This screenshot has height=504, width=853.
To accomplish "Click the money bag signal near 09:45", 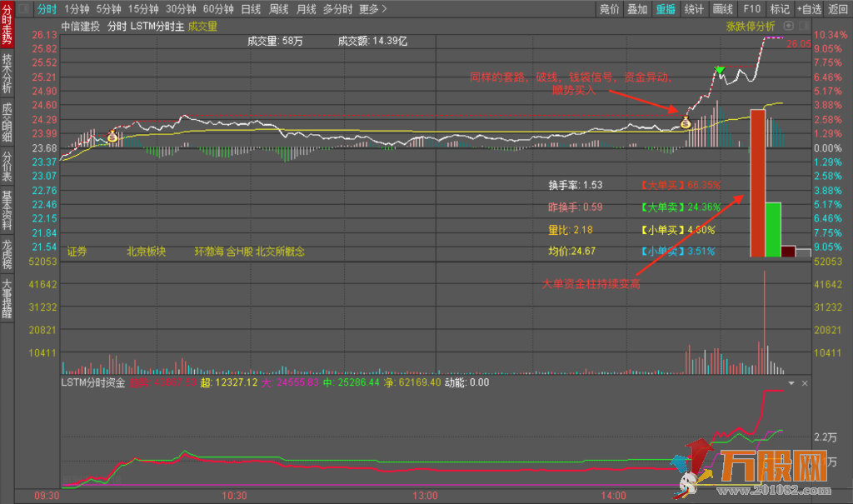I will click(x=112, y=136).
